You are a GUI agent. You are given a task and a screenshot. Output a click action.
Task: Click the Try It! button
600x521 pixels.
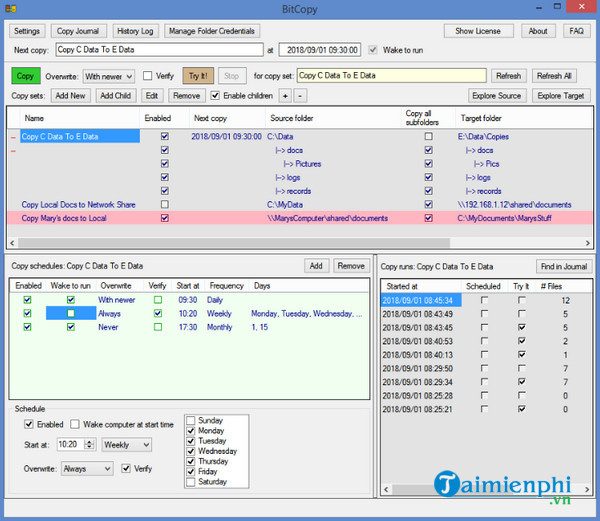[x=198, y=75]
